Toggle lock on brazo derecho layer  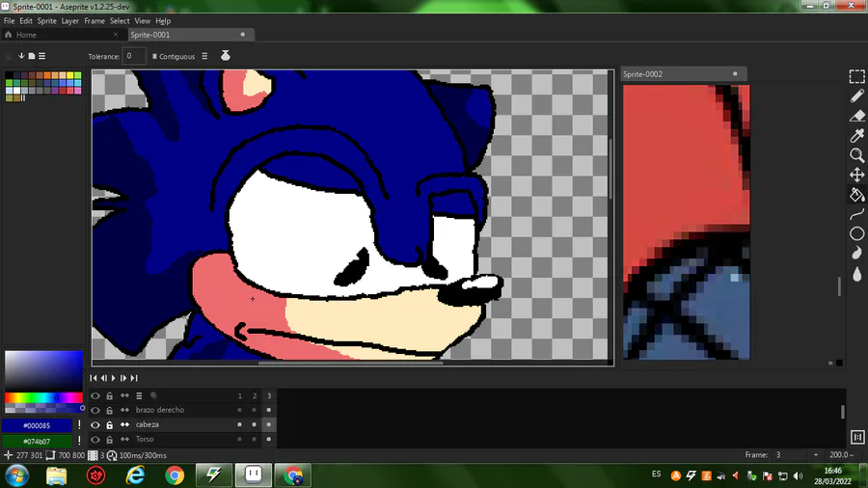tap(110, 411)
